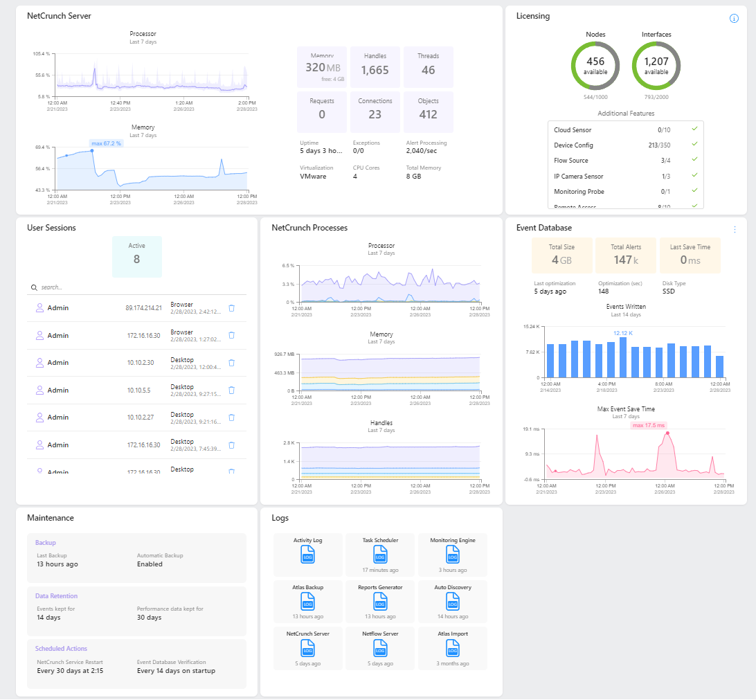Click the Total Alerts 147 k tile
The height and width of the screenshot is (700, 756).
[x=626, y=255]
